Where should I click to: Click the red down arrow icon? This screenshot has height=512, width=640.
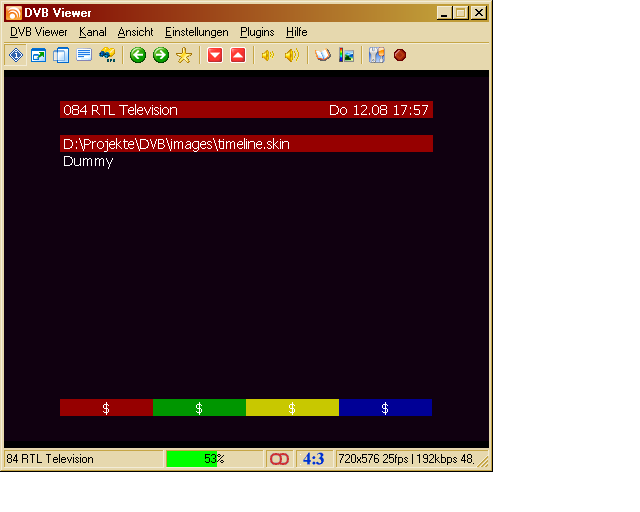point(215,55)
